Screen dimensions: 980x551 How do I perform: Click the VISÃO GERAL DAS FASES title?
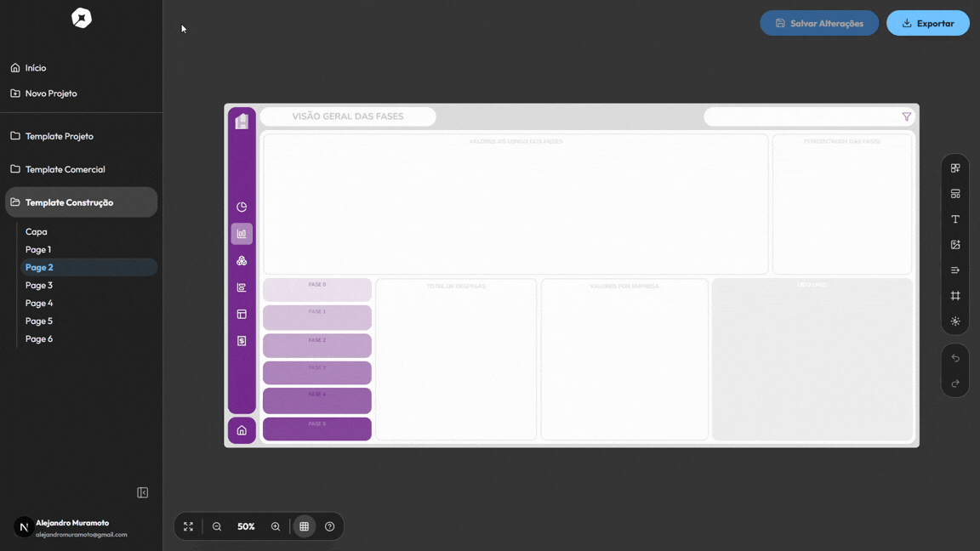(347, 116)
